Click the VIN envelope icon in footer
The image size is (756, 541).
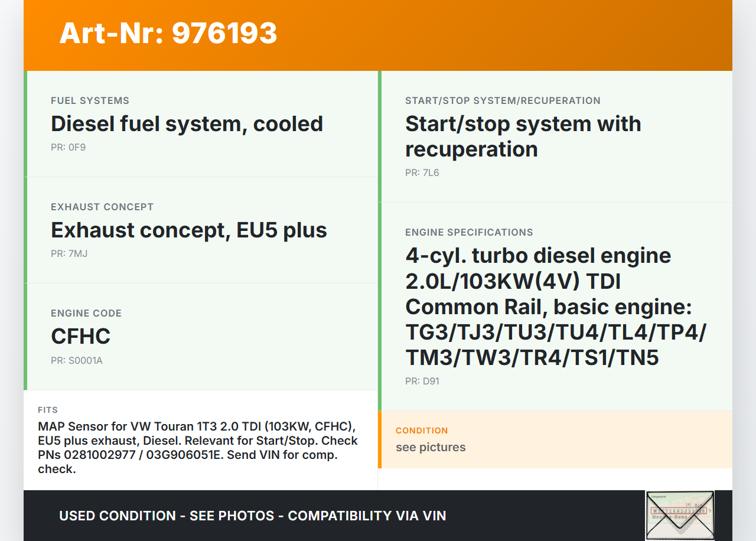click(680, 515)
